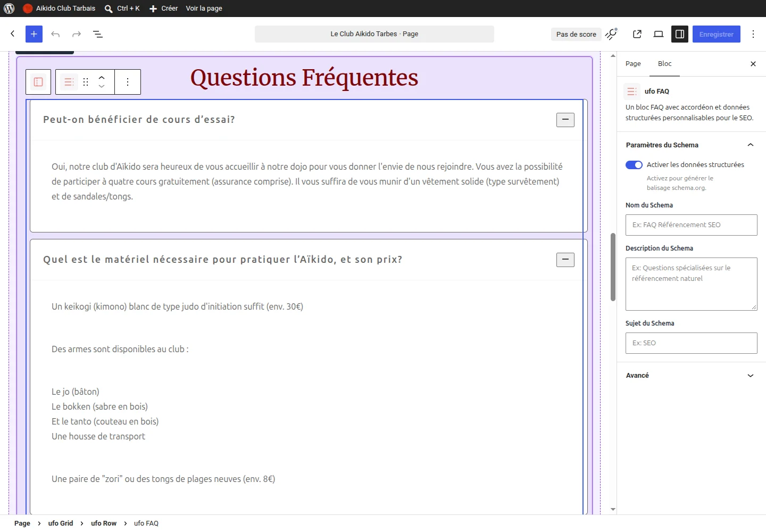This screenshot has height=532, width=766.
Task: Close the settings sidebar
Action: pos(753,64)
